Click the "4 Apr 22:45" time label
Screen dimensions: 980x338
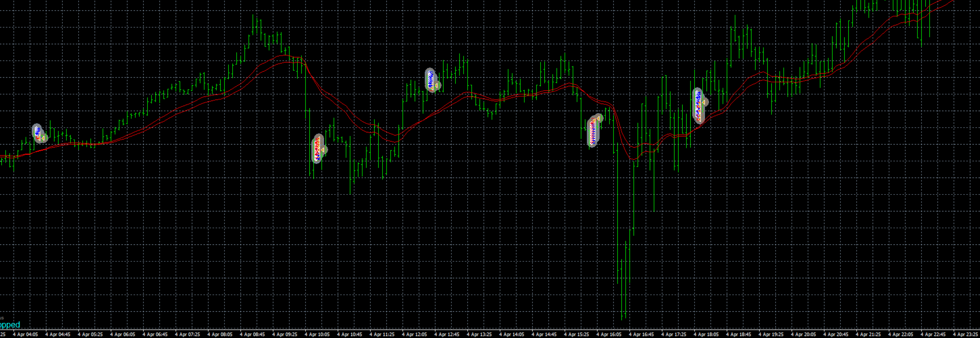[933, 335]
